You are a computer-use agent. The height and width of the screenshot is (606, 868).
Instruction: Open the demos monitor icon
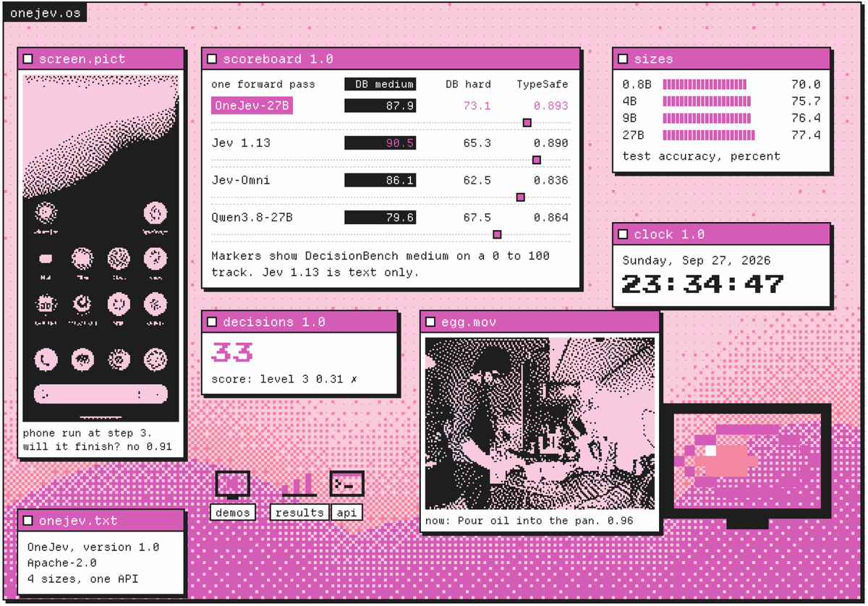[232, 485]
